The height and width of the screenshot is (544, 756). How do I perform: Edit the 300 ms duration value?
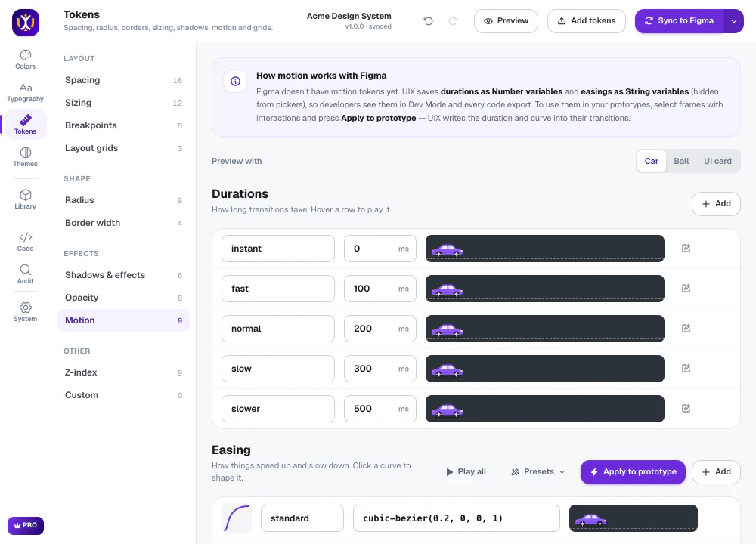tap(380, 369)
